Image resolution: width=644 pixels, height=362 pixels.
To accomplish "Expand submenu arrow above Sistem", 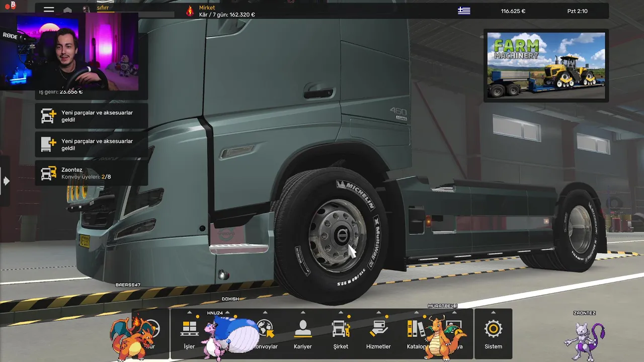I will (x=493, y=313).
